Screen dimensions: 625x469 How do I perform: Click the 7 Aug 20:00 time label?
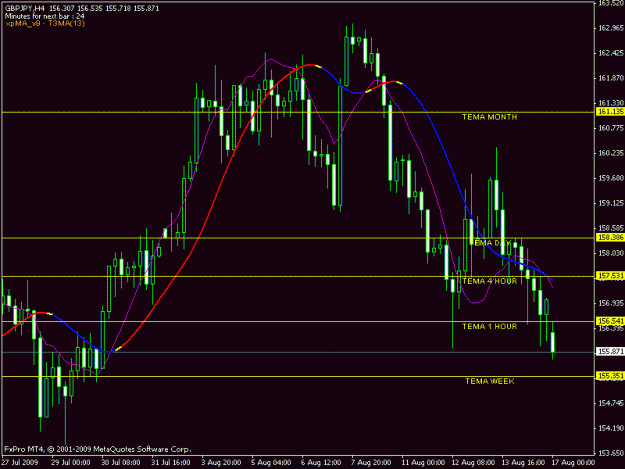tap(371, 463)
